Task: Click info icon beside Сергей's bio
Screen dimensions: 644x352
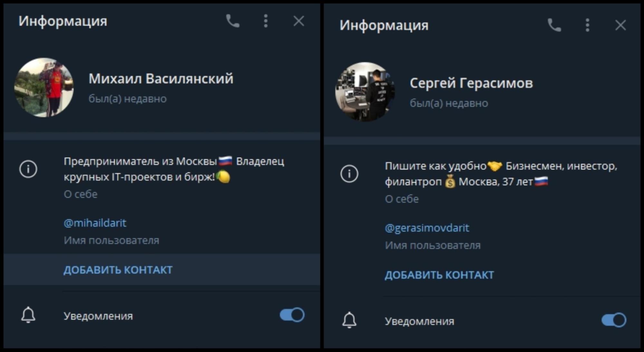Action: [349, 174]
